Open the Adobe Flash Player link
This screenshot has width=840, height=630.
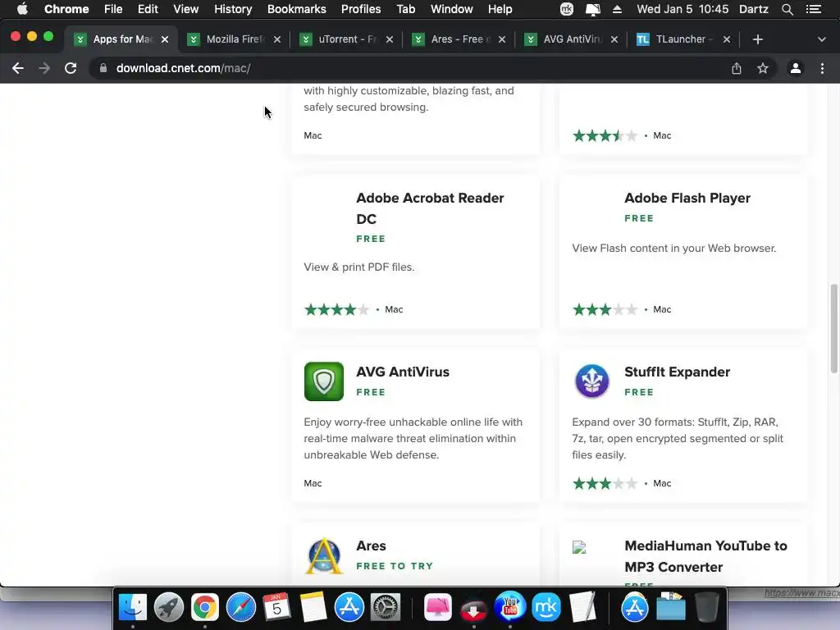(x=687, y=198)
